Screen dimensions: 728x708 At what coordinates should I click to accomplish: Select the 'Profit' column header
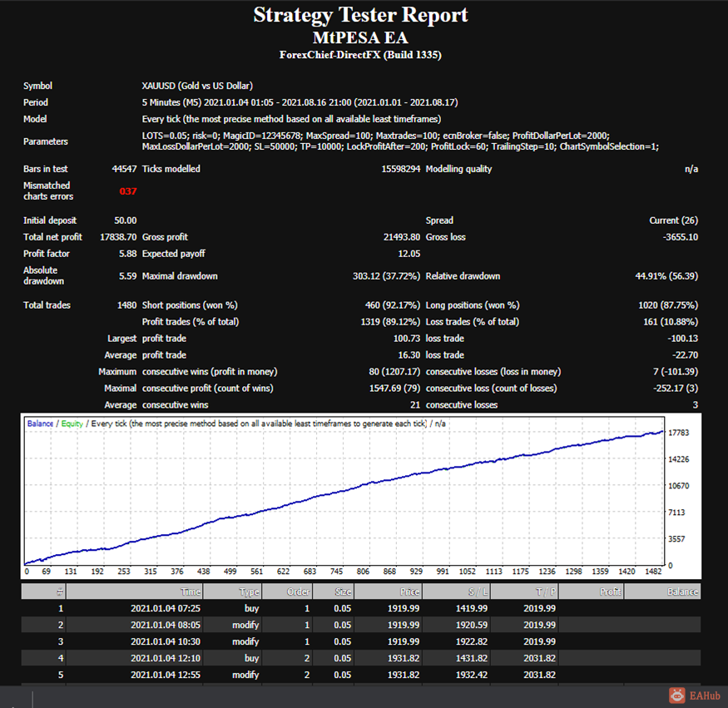pyautogui.click(x=591, y=592)
